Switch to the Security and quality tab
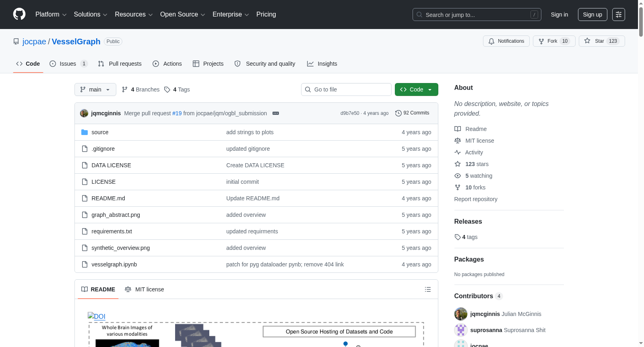The image size is (644, 347). click(265, 64)
